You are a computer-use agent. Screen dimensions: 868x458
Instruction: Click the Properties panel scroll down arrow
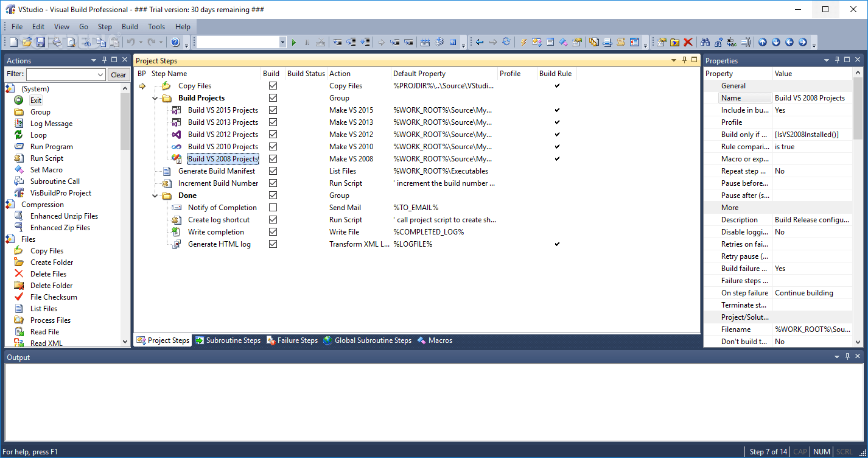click(858, 342)
